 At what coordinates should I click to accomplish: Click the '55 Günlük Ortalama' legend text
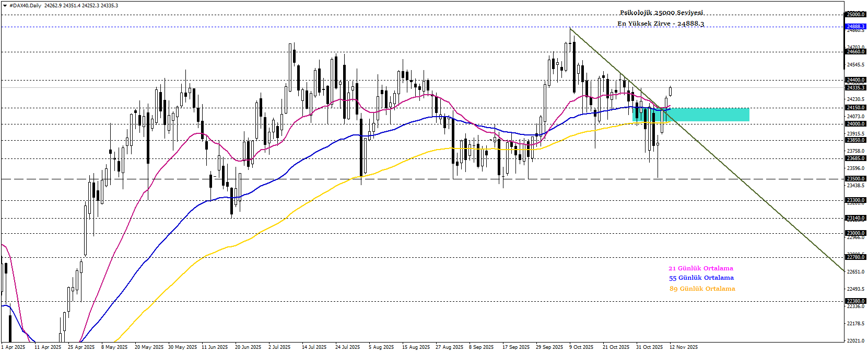pyautogui.click(x=701, y=278)
